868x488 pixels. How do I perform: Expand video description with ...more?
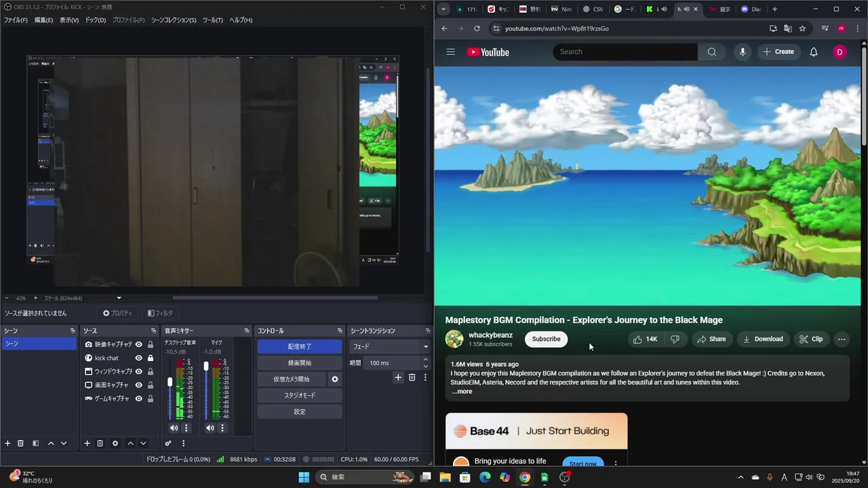(x=462, y=392)
